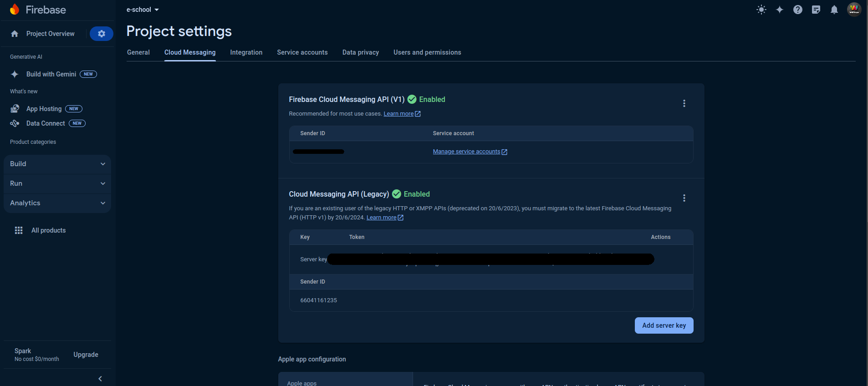Select the Cloud Messaging tab
Screen dimensions: 868x386
(x=190, y=52)
